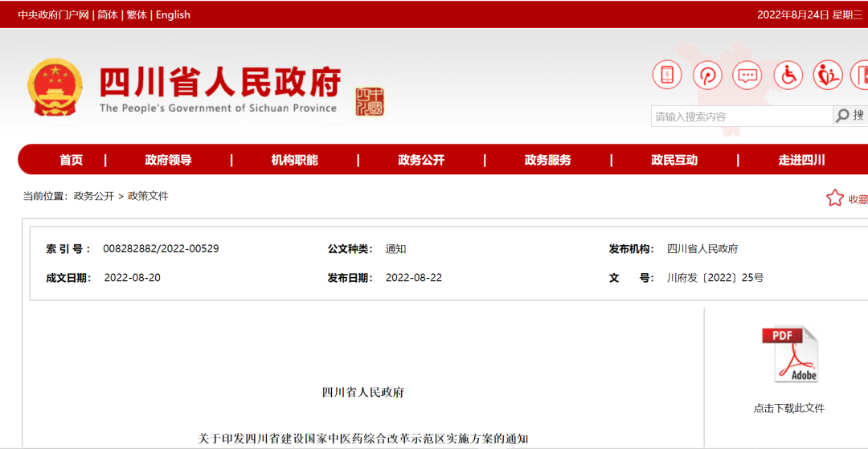868x449 pixels.
Task: Focus the 请输入搜索内容 search field
Action: 742,116
